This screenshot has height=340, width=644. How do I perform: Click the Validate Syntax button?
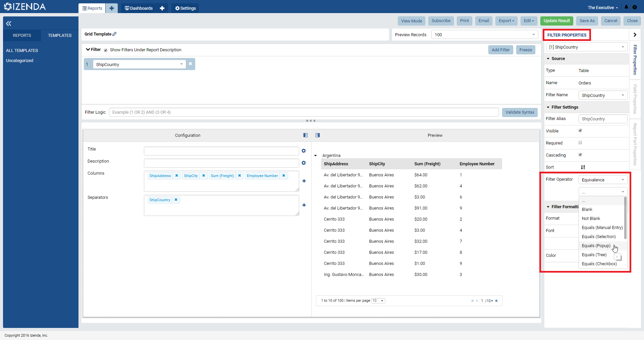coord(520,112)
